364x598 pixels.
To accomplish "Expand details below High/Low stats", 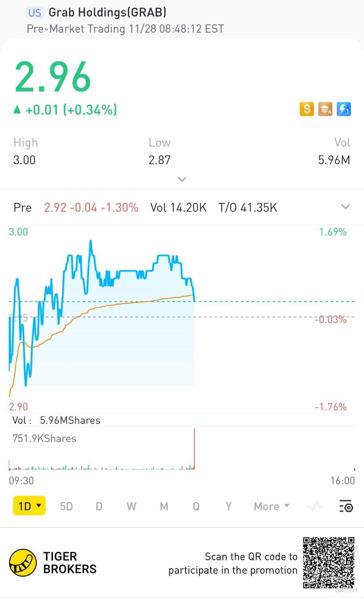I will [x=182, y=179].
